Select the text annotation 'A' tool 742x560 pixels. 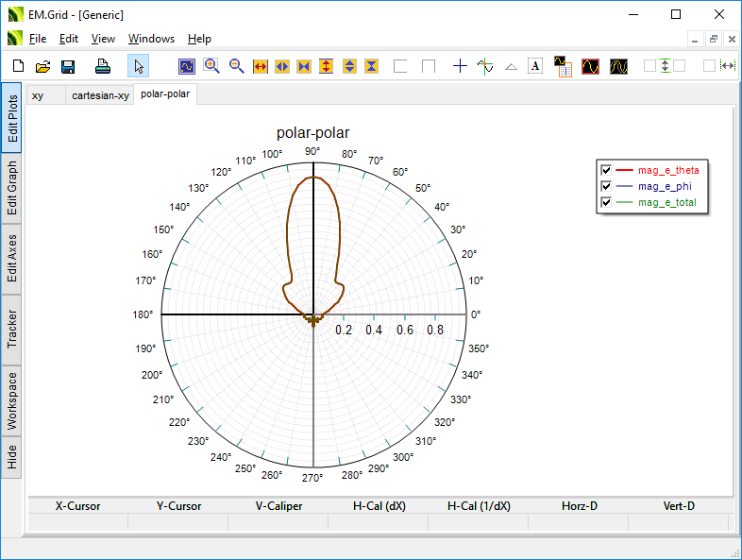535,66
